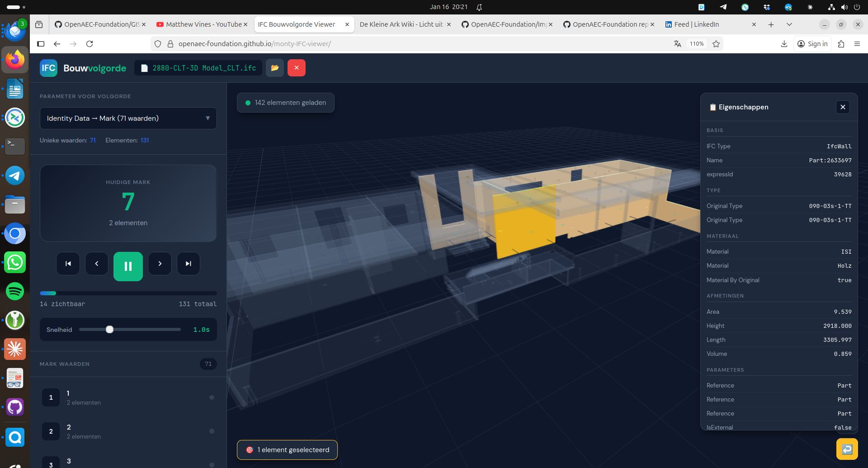Click the Sign in button
Screen dimensions: 868x468
[x=812, y=44]
